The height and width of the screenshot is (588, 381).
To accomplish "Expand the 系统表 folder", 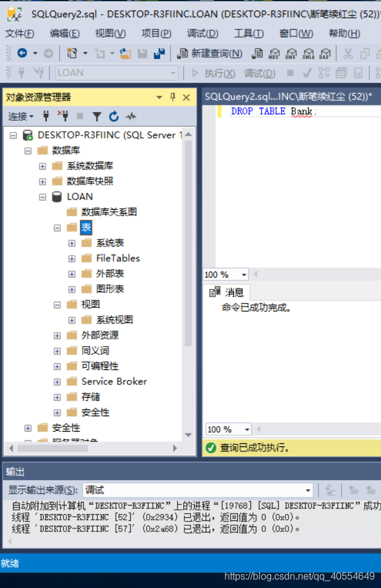I will pyautogui.click(x=72, y=243).
